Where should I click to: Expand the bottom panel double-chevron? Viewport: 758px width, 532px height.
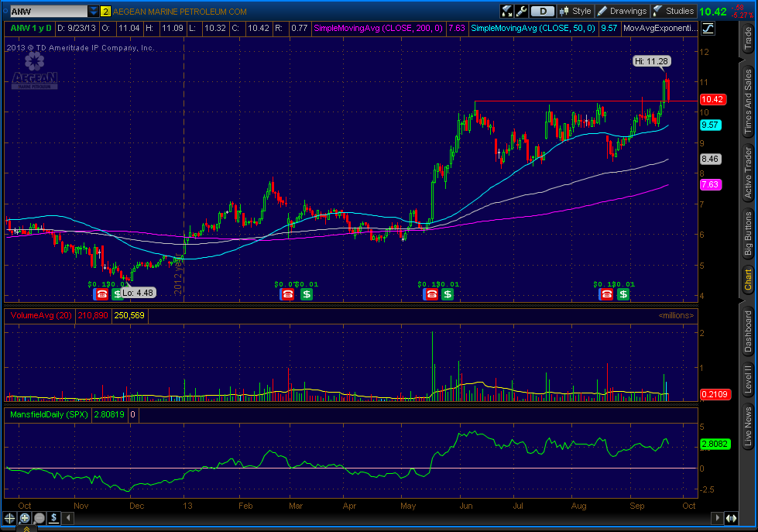[x=25, y=528]
